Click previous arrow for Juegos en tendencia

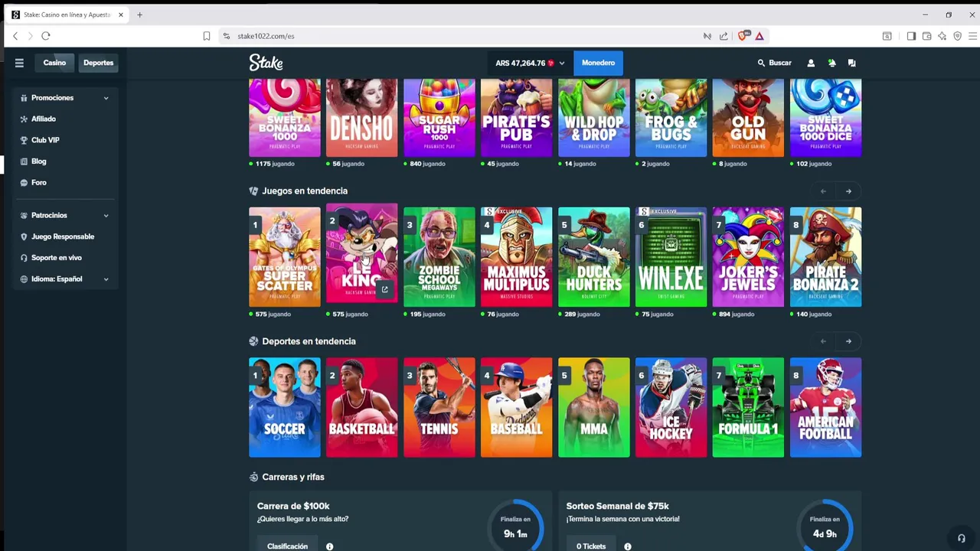click(x=823, y=191)
